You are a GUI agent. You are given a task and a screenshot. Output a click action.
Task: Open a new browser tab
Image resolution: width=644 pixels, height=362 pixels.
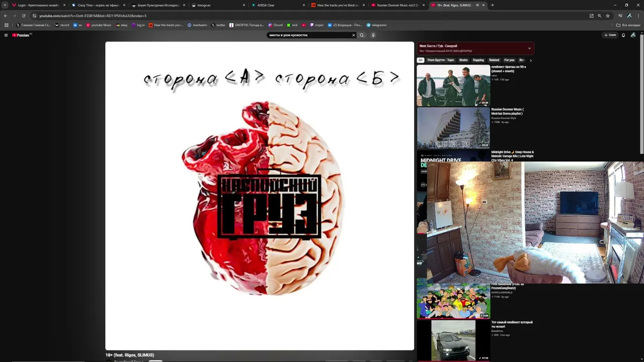click(492, 5)
